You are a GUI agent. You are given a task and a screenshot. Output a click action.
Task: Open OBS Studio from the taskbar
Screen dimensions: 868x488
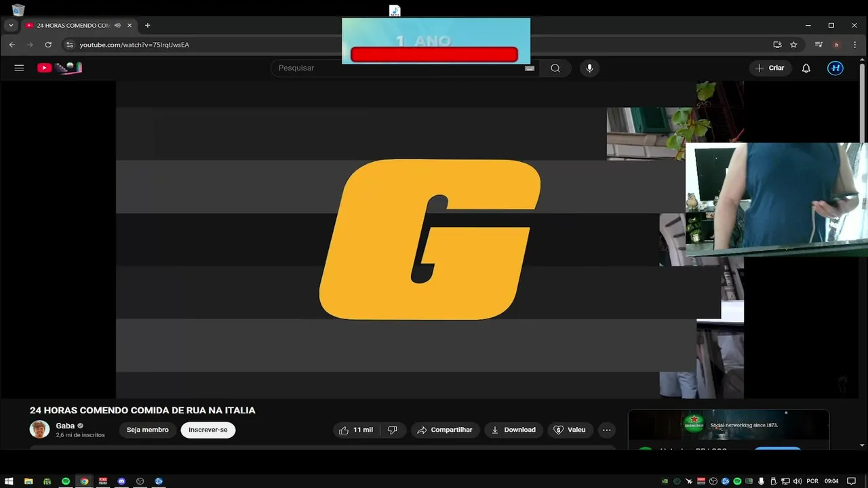click(x=140, y=481)
